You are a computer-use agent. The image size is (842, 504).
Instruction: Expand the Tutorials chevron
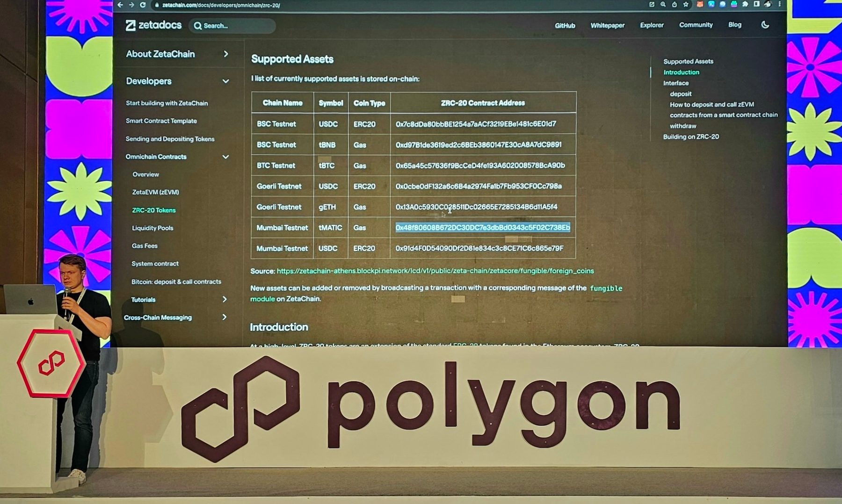click(225, 299)
